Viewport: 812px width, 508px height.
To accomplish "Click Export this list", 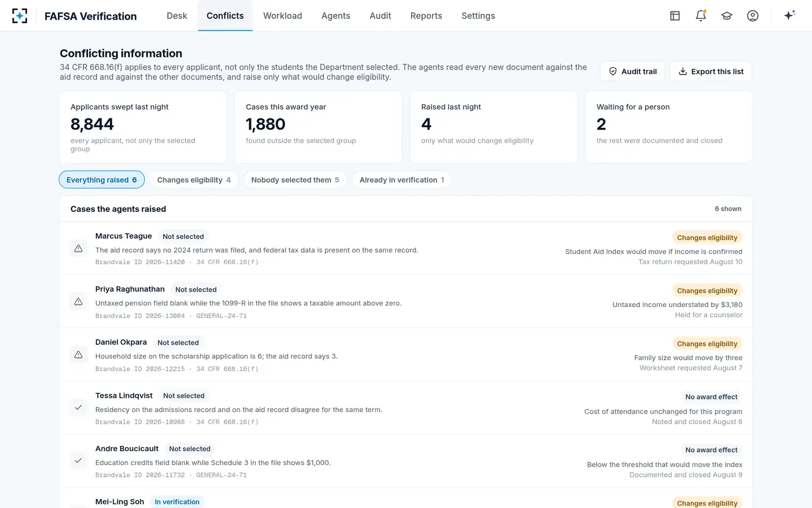I will [711, 71].
